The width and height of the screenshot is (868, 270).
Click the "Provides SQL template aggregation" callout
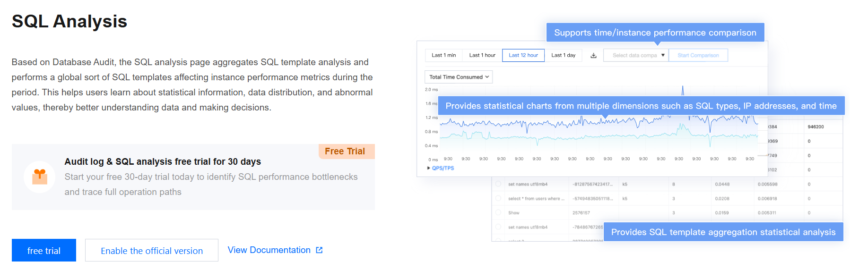click(x=723, y=232)
